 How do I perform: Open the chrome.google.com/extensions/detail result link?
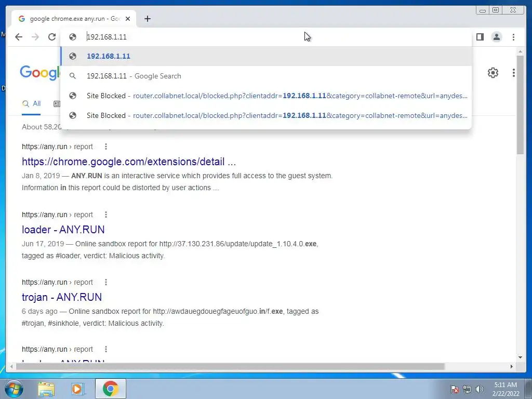[x=129, y=162]
